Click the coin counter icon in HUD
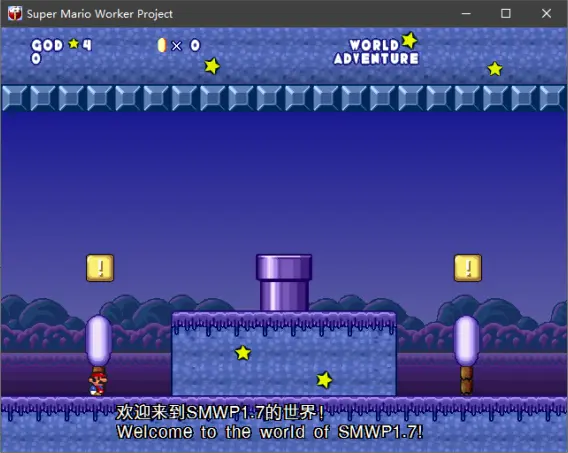The width and height of the screenshot is (568, 453). pos(162,45)
